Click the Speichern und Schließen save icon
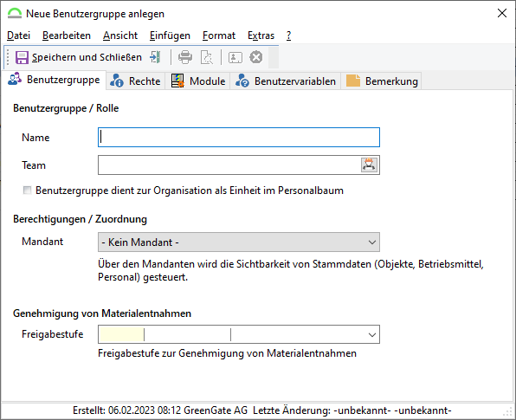Image resolution: width=516 pixels, height=420 pixels. tap(22, 57)
